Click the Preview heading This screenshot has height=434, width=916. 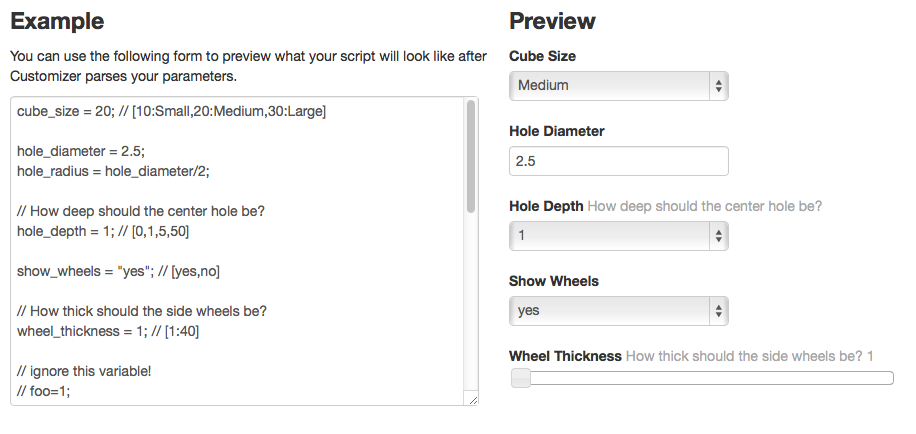click(552, 21)
